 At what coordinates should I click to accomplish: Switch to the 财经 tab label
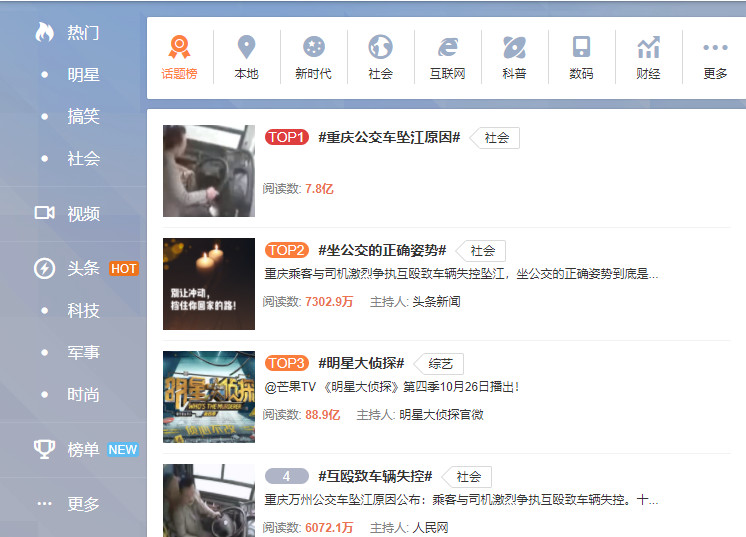[x=648, y=74]
